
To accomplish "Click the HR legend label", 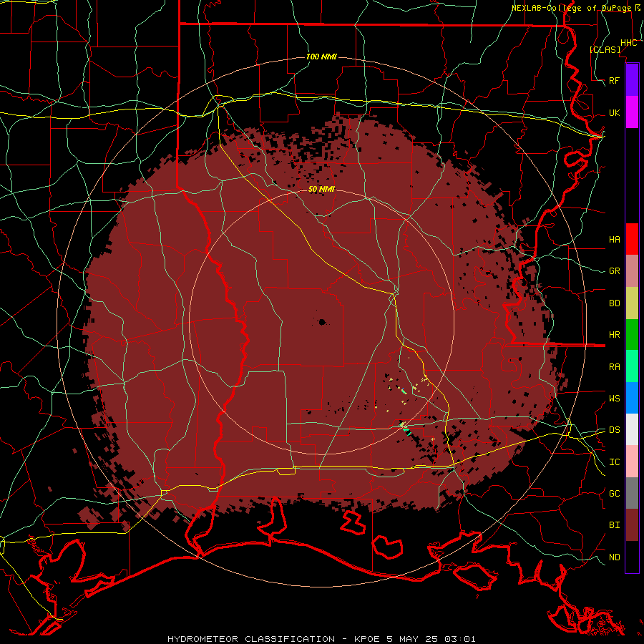I will point(615,335).
